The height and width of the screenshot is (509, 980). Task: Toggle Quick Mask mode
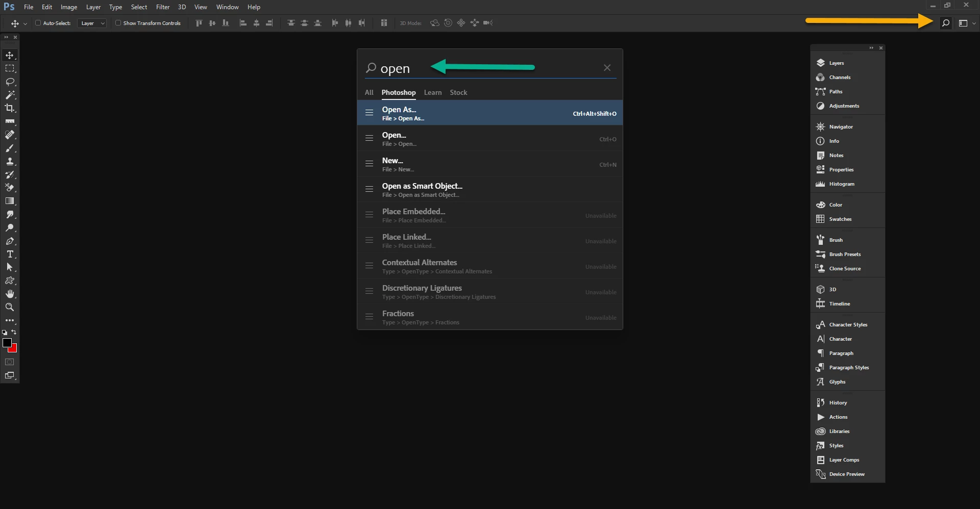pyautogui.click(x=10, y=362)
